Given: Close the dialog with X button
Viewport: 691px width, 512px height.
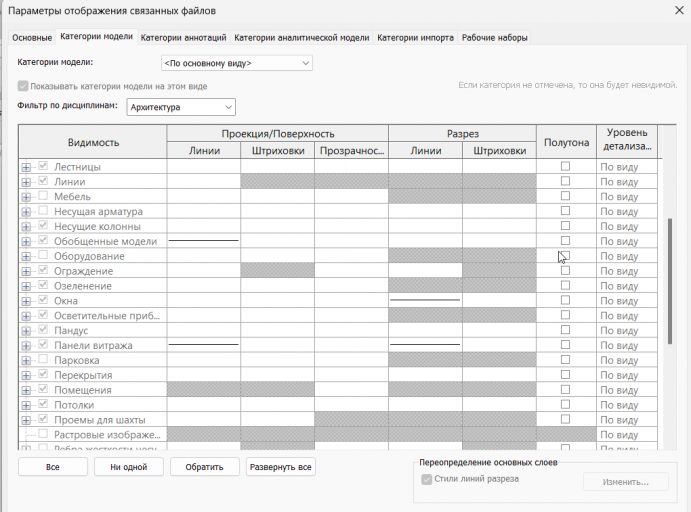Looking at the screenshot, I should (679, 10).
